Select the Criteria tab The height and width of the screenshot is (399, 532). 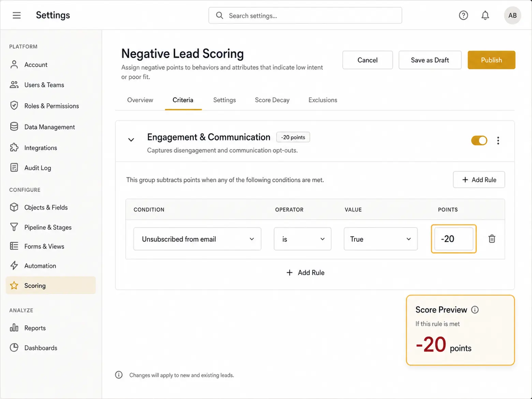coord(183,100)
